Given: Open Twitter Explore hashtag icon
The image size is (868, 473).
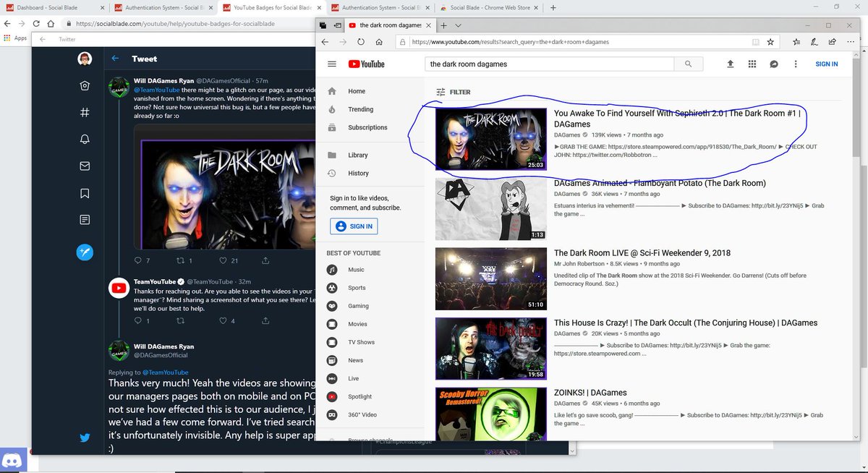Looking at the screenshot, I should tap(85, 113).
